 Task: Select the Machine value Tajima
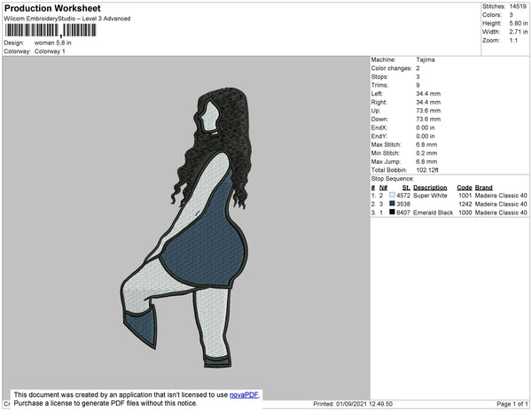point(426,59)
